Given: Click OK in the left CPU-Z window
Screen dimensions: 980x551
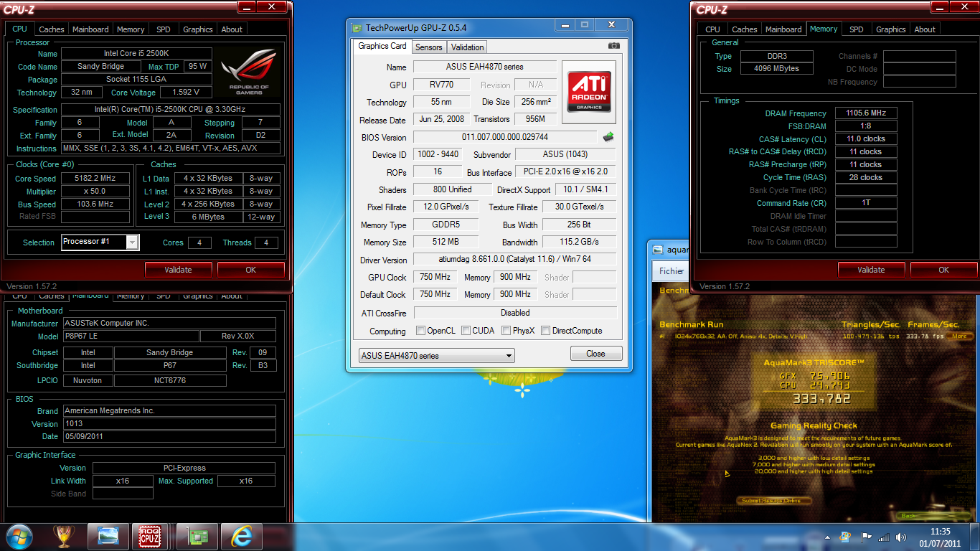Looking at the screenshot, I should 250,270.
